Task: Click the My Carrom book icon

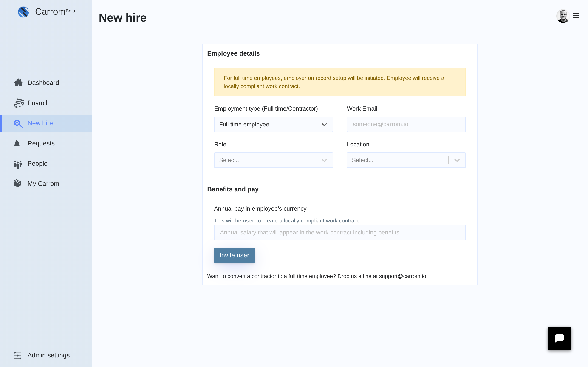Action: 17,183
